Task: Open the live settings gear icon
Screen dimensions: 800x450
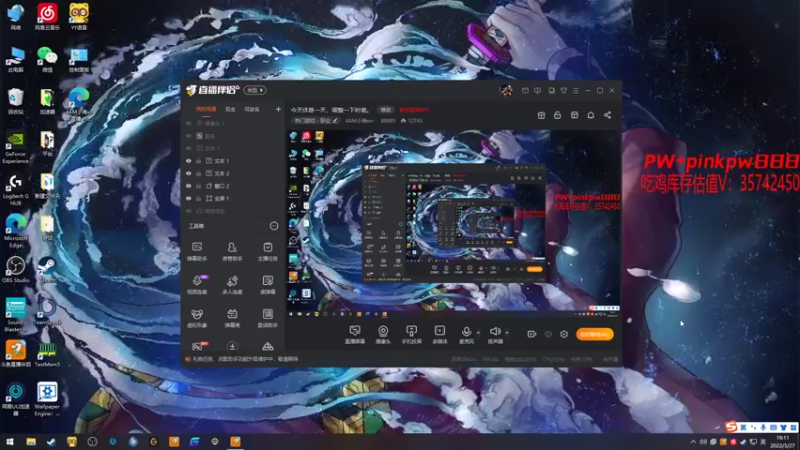Action: (x=564, y=334)
